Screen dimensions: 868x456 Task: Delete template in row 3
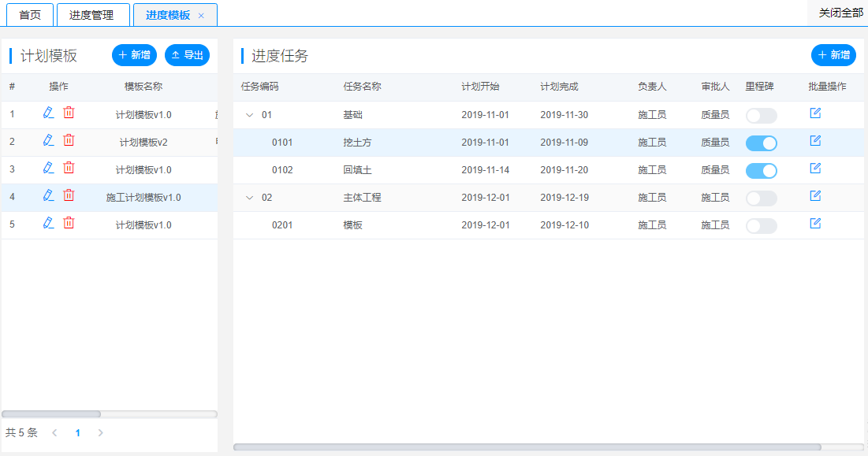(x=69, y=168)
